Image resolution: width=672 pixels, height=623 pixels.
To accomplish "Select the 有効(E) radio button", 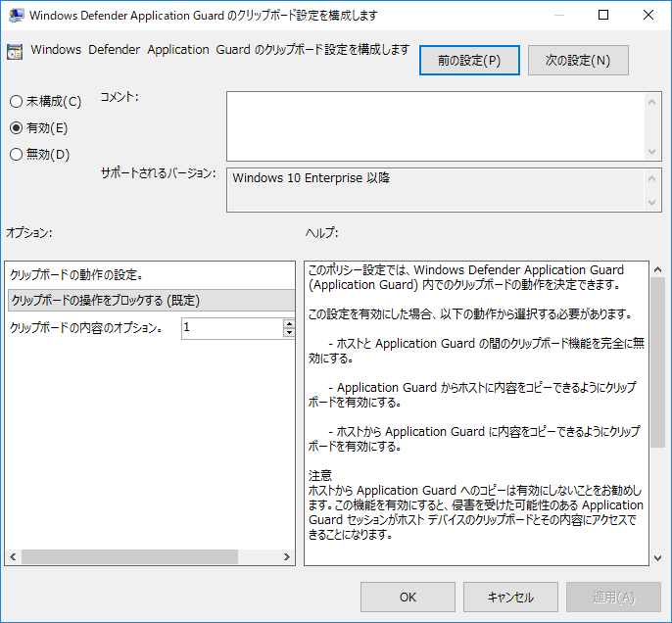I will 16,127.
